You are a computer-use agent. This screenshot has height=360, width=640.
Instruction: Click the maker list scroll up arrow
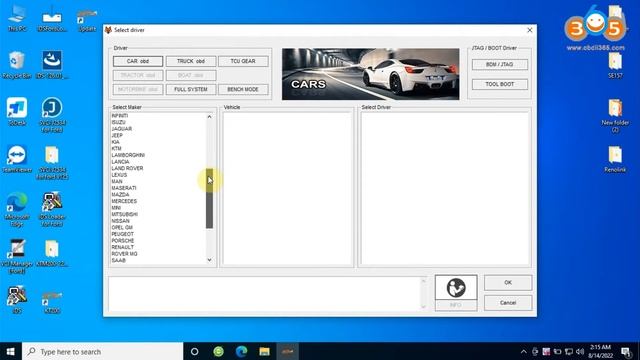pyautogui.click(x=209, y=117)
